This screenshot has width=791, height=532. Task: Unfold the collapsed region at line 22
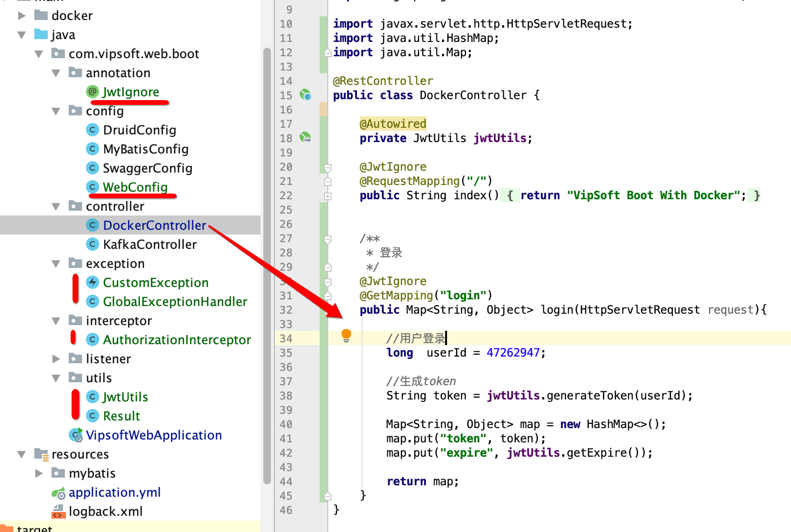pyautogui.click(x=327, y=195)
